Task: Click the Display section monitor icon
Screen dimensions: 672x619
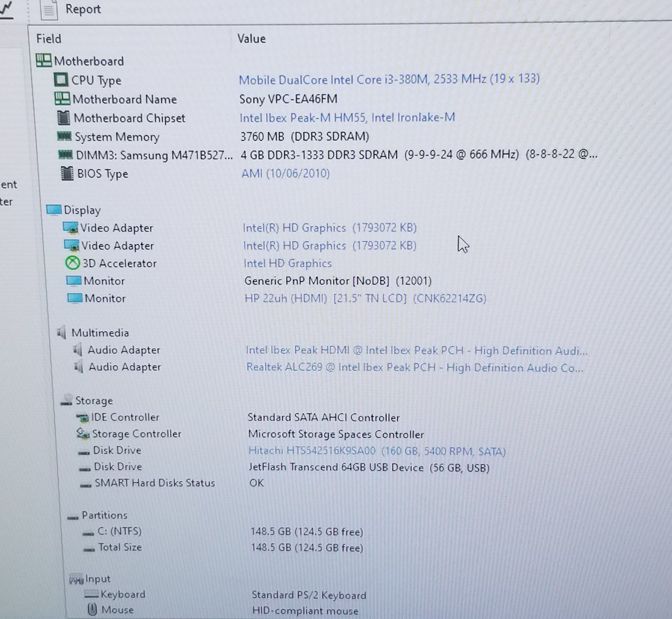Action: coord(54,210)
